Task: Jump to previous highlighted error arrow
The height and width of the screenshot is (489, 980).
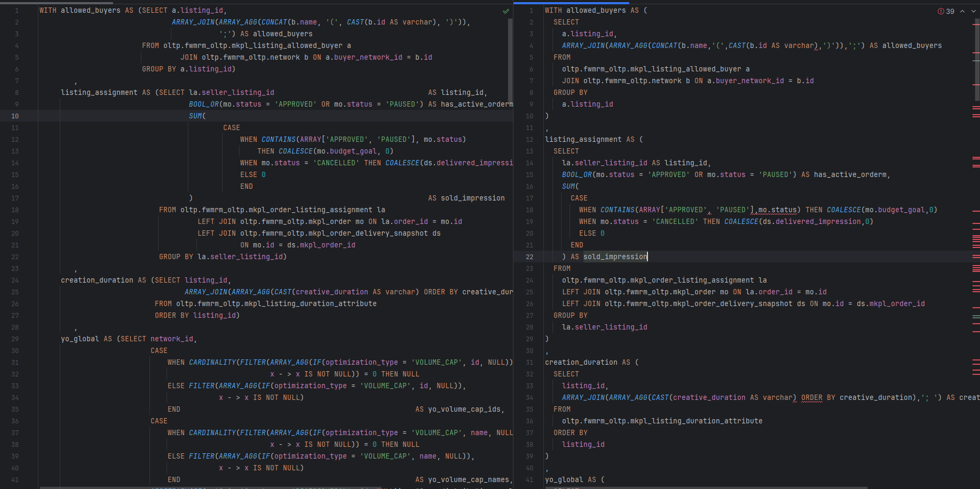Action: tap(962, 11)
